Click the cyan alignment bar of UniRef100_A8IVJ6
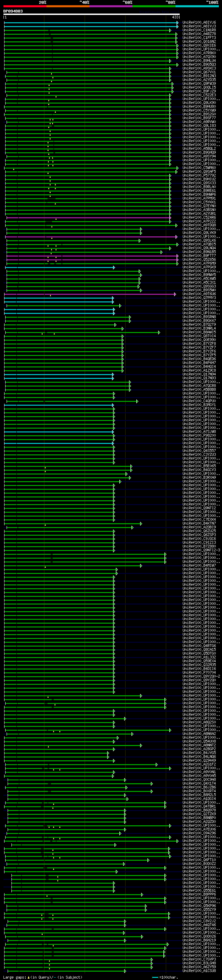Viewport: 222px width, 980px height. click(92, 23)
